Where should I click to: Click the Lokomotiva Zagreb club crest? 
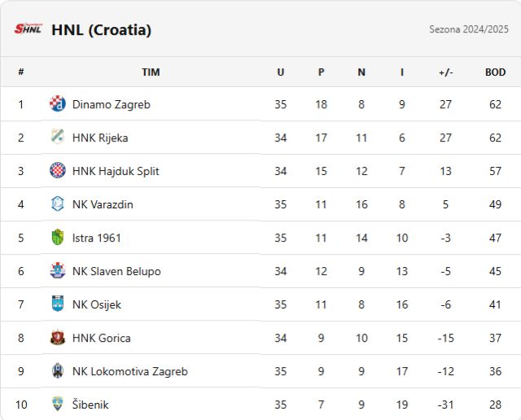tap(57, 371)
